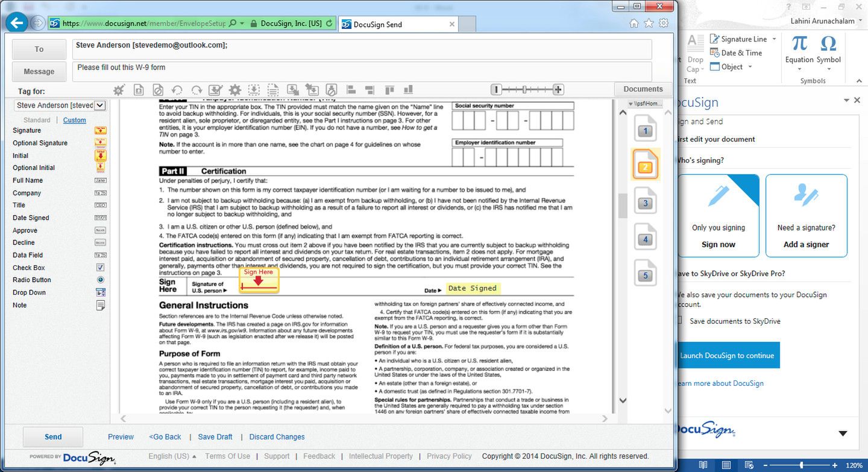
Task: Open the Documents panel tab
Action: [643, 89]
